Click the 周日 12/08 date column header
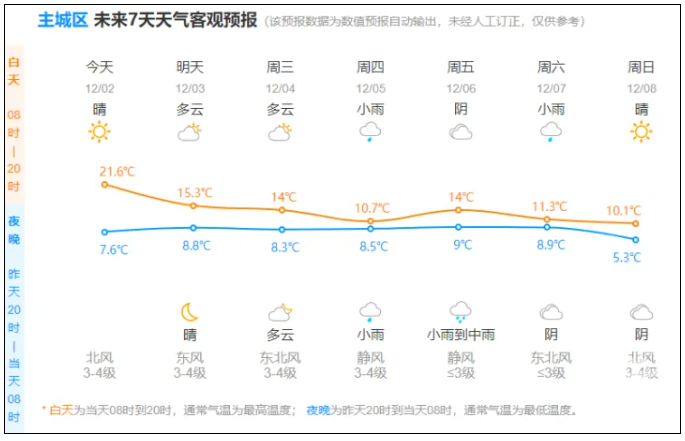 (641, 76)
